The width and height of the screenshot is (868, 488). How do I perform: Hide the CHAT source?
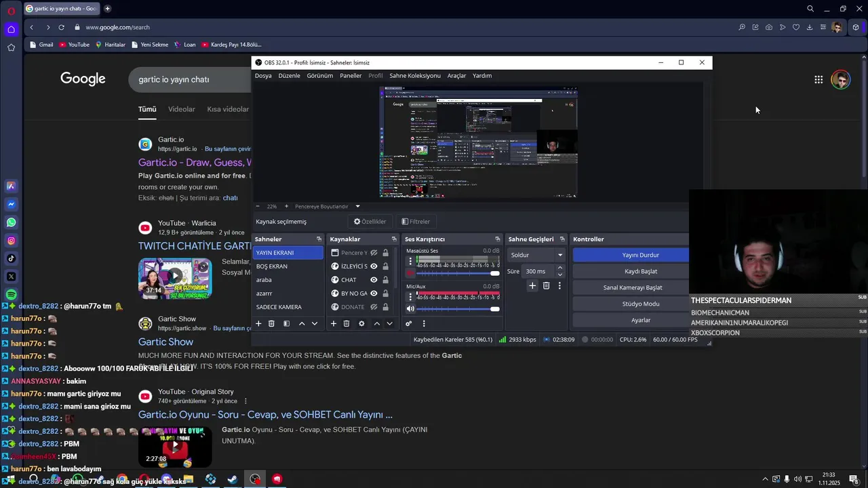(x=374, y=280)
